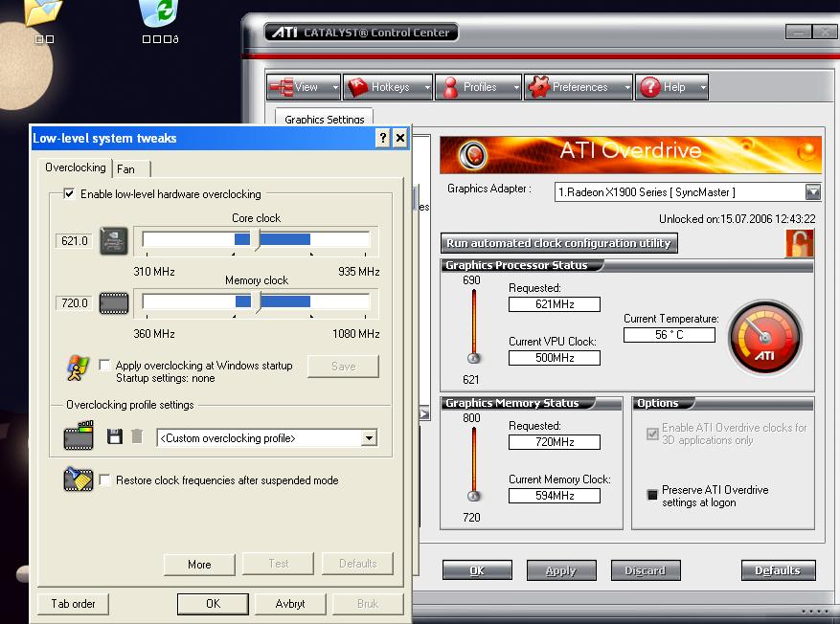
Task: Click the Current Temperature 56 °C field
Action: [x=670, y=334]
